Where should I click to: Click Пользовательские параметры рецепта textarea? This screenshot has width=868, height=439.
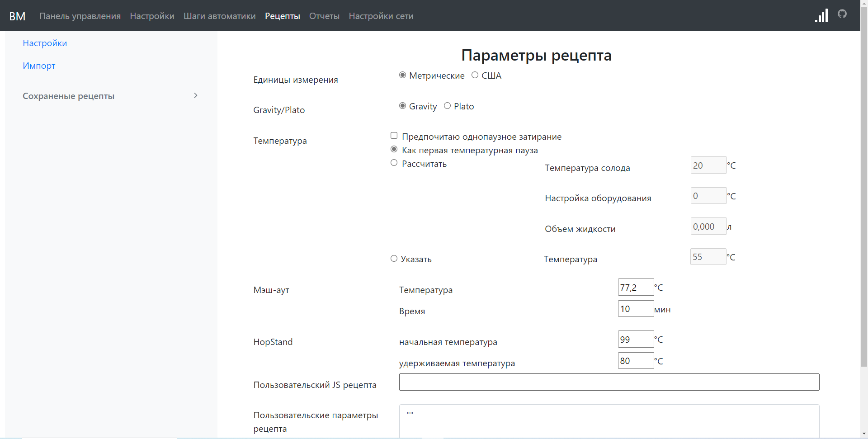tap(609, 421)
